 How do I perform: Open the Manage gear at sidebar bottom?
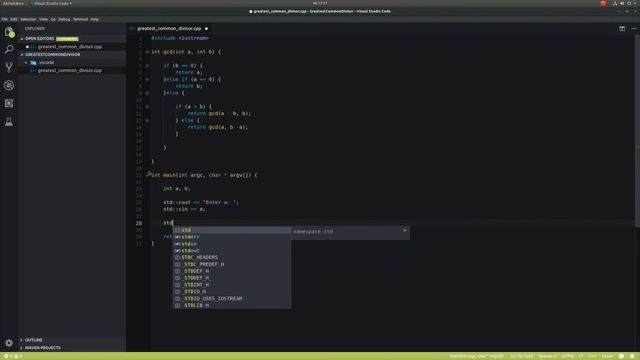[x=9, y=343]
